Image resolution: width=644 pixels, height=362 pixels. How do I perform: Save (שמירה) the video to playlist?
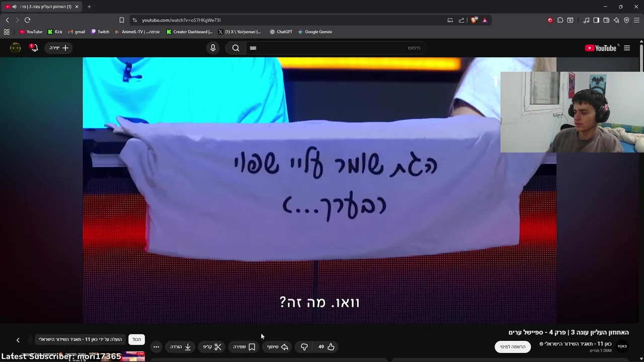[x=244, y=347]
